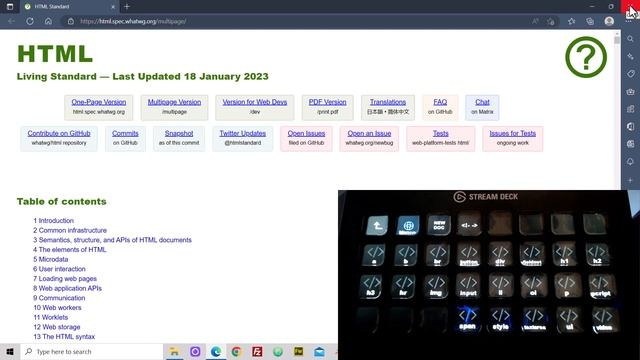Go to 10 Web workers section
This screenshot has width=640, height=360.
click(x=57, y=308)
